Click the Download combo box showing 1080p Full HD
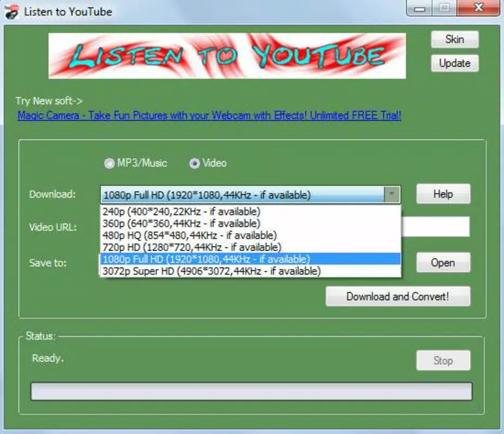The image size is (504, 434). 250,195
